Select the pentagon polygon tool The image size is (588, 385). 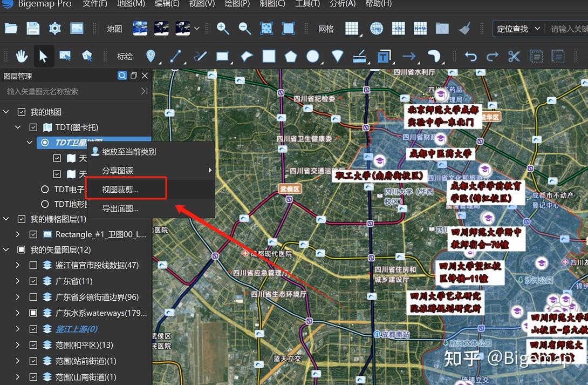pyautogui.click(x=291, y=56)
